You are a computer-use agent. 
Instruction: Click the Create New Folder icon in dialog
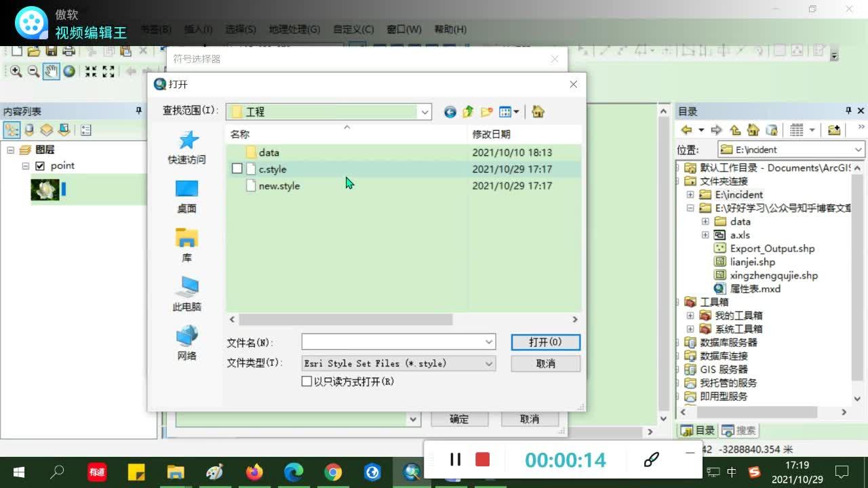tap(487, 112)
